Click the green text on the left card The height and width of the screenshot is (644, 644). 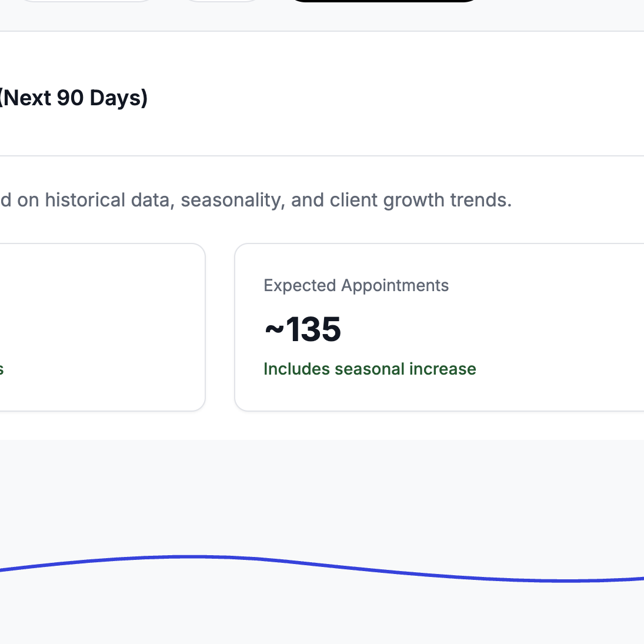tap(1, 370)
